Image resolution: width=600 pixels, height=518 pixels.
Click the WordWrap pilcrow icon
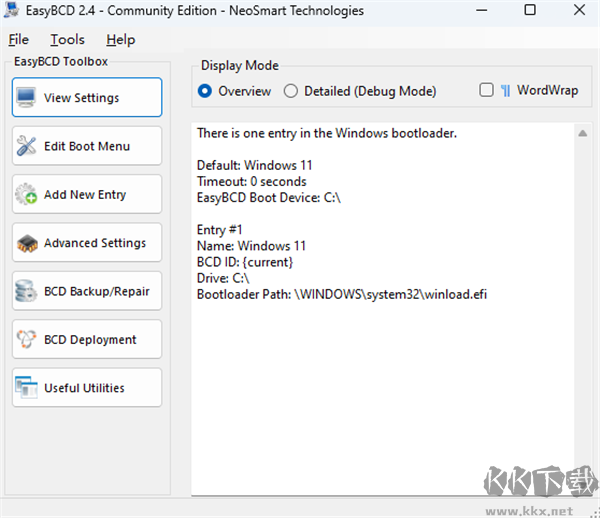click(505, 91)
